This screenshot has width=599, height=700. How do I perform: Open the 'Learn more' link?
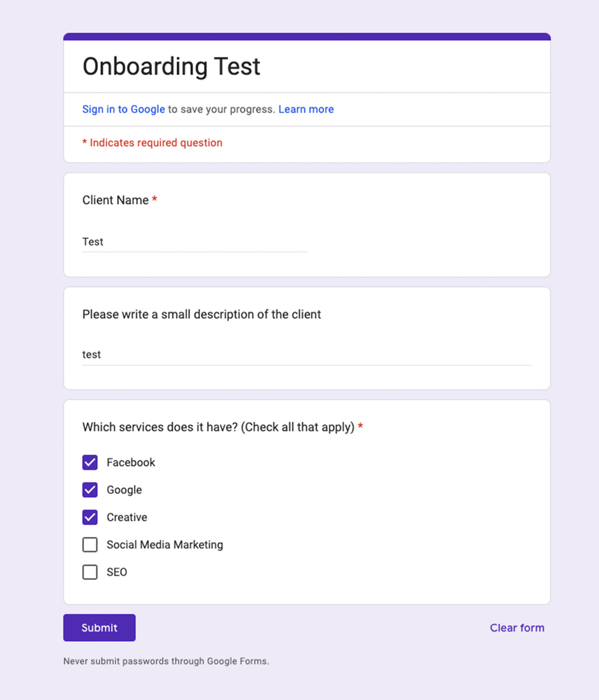[306, 109]
